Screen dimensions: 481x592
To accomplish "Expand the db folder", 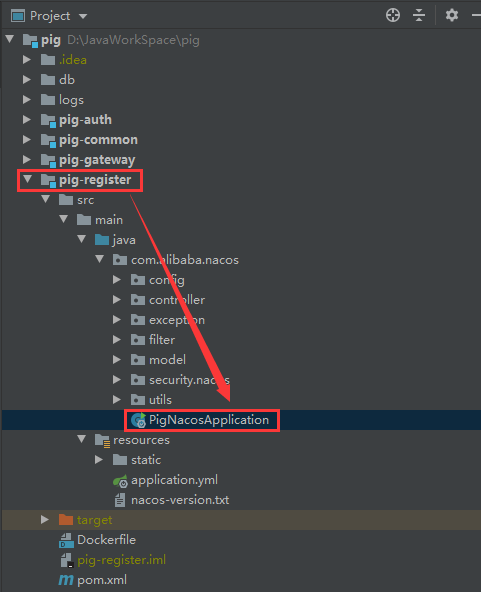I will (x=27, y=79).
